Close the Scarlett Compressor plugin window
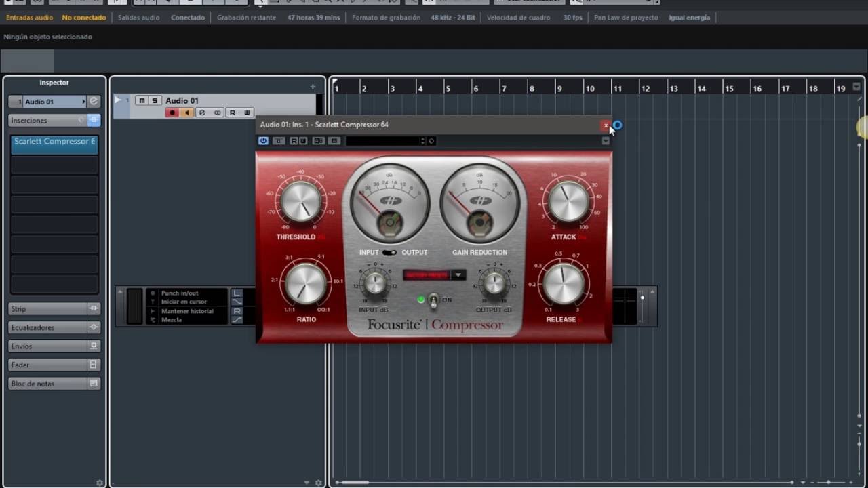The height and width of the screenshot is (488, 868). (x=606, y=125)
